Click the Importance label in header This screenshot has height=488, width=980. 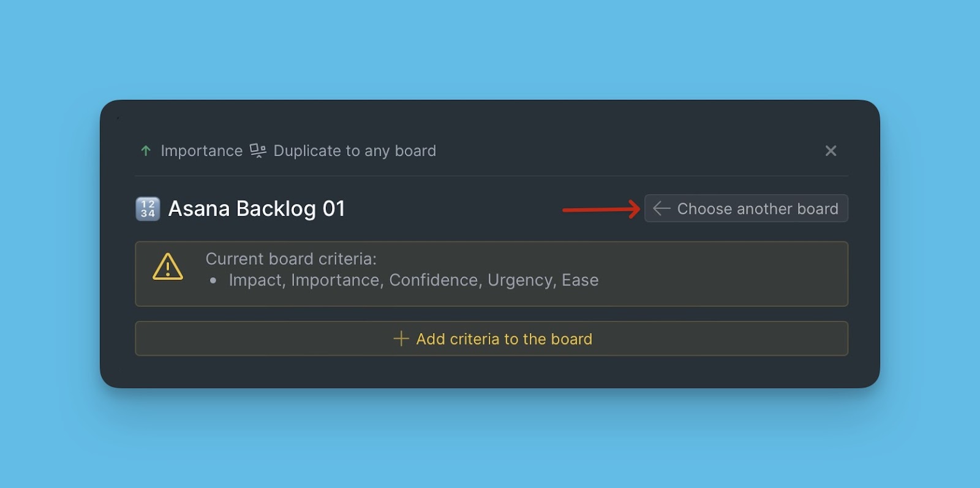[x=202, y=151]
